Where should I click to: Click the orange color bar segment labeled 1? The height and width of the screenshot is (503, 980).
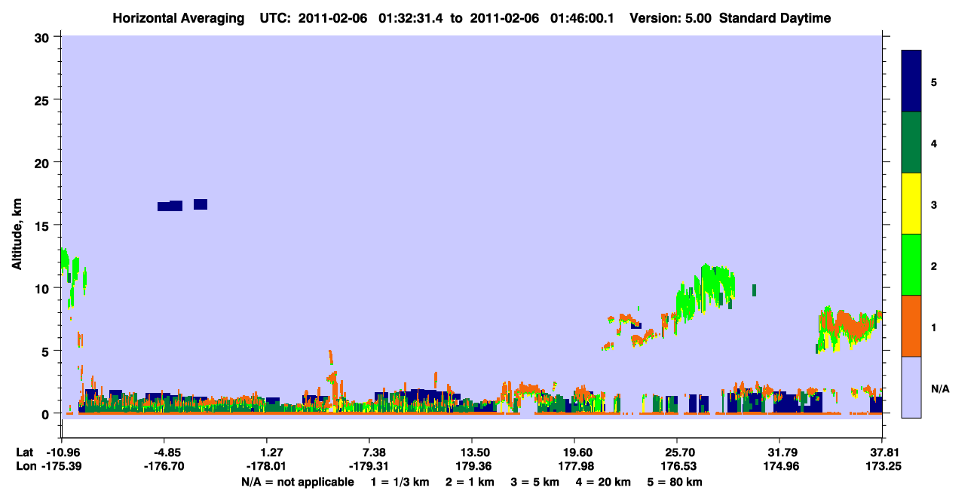(x=911, y=326)
